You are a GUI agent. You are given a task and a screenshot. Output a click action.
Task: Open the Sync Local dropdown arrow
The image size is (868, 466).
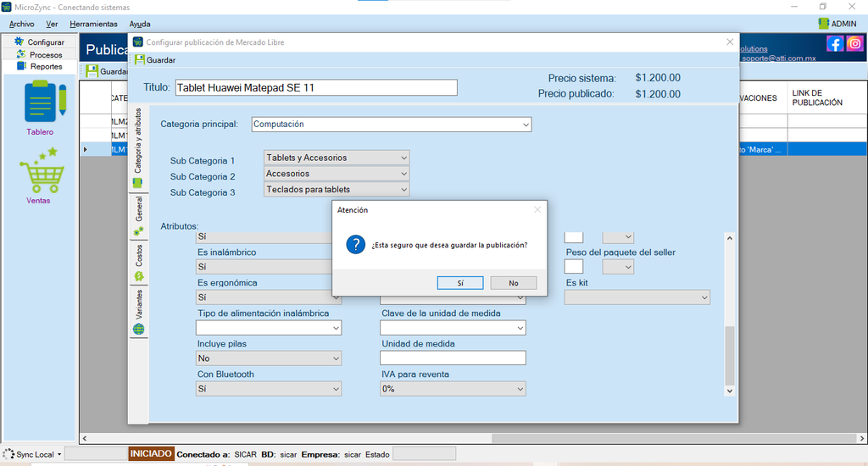[59, 454]
